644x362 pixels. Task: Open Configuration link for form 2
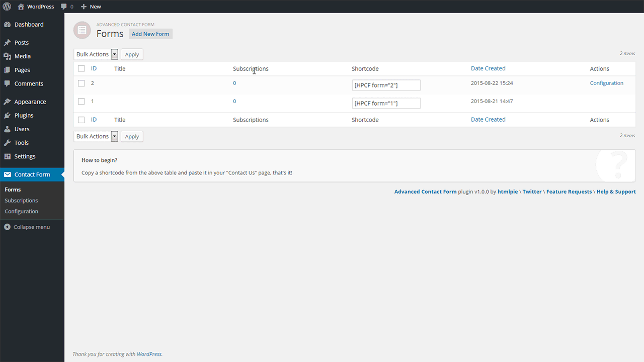pos(607,83)
